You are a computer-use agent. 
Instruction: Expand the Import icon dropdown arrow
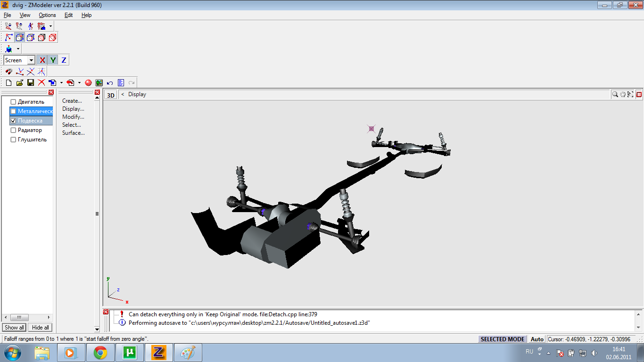[x=61, y=82]
